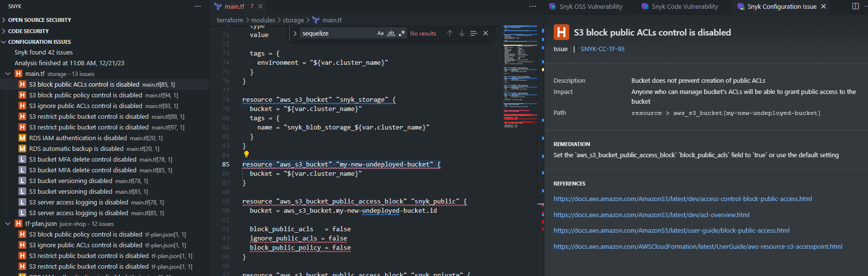Expand the Code Security section
Image resolution: width=868 pixels, height=276 pixels.
coord(4,31)
